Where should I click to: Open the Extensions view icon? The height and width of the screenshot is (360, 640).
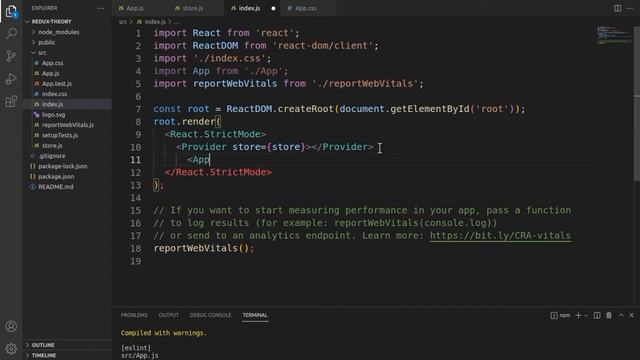(x=11, y=101)
